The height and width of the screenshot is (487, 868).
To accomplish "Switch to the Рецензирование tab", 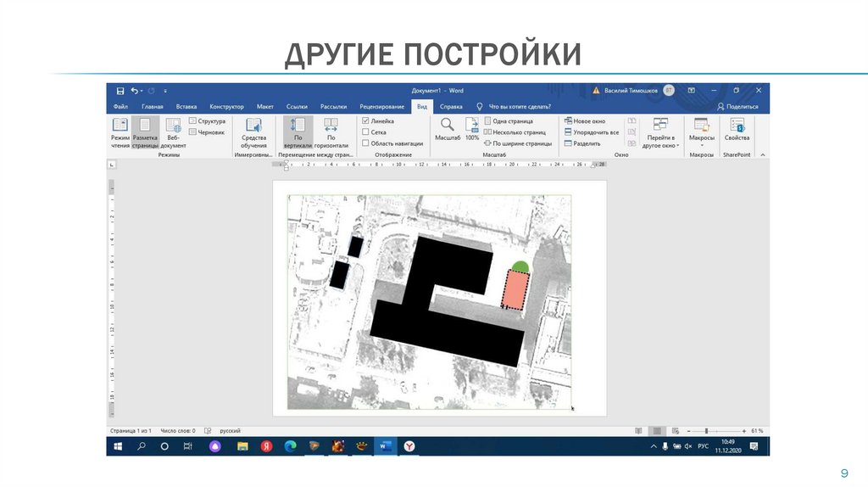I will pyautogui.click(x=382, y=106).
